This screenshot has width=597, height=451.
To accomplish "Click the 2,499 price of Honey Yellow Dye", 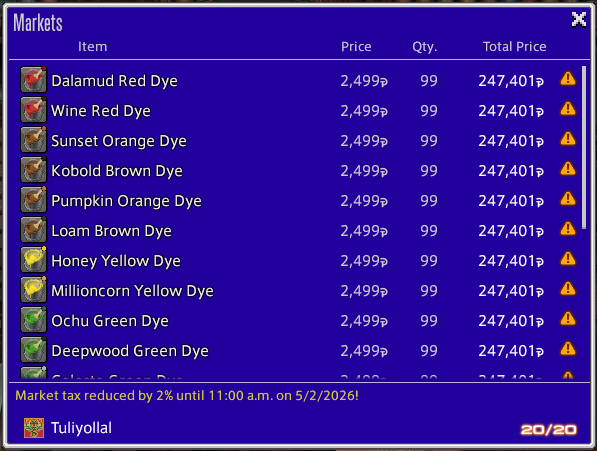I will pos(364,261).
